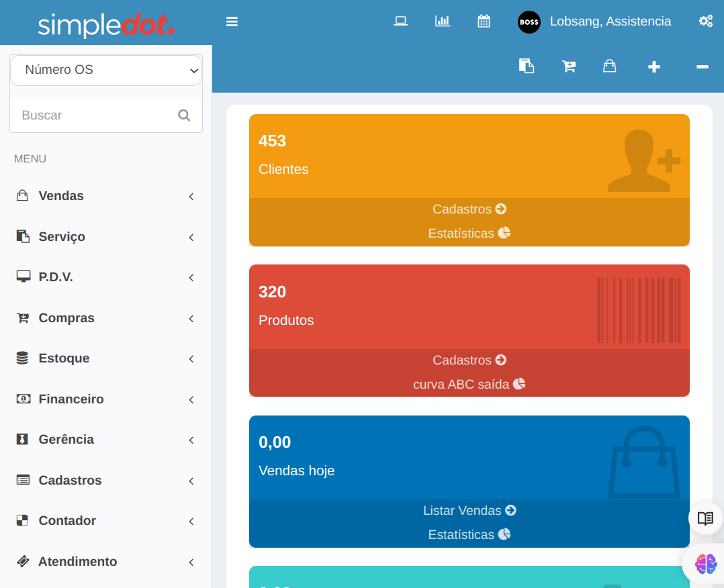
Task: Click the bar chart statistics icon in the header
Action: 442,21
